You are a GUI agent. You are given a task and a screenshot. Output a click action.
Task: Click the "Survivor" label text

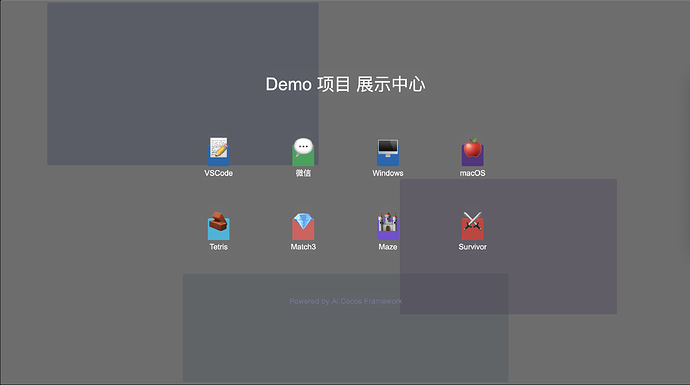click(473, 247)
